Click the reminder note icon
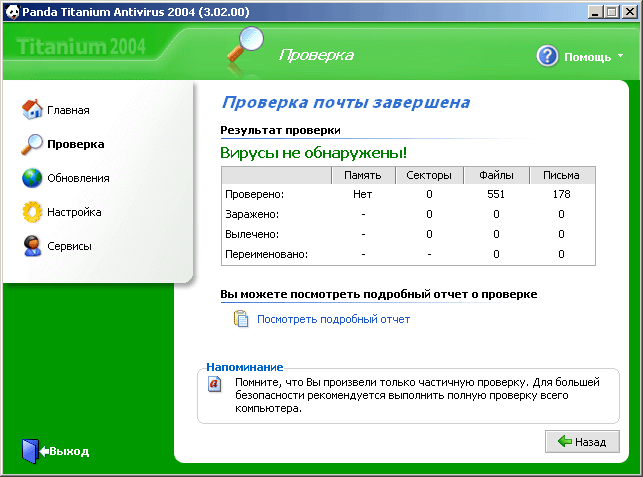 (214, 384)
